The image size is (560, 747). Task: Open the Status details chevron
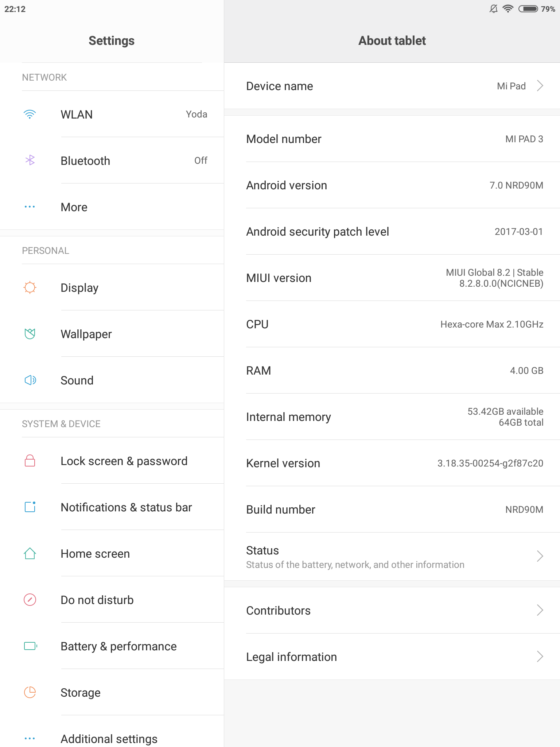point(540,556)
